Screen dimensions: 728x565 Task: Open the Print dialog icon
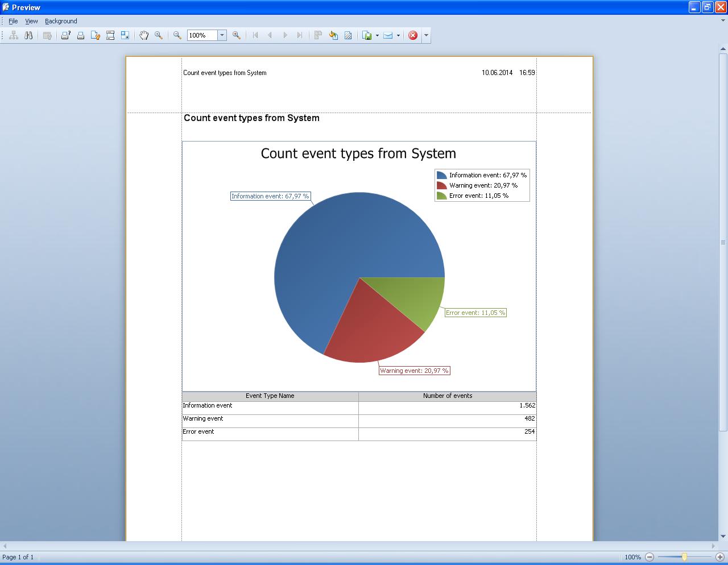(66, 35)
